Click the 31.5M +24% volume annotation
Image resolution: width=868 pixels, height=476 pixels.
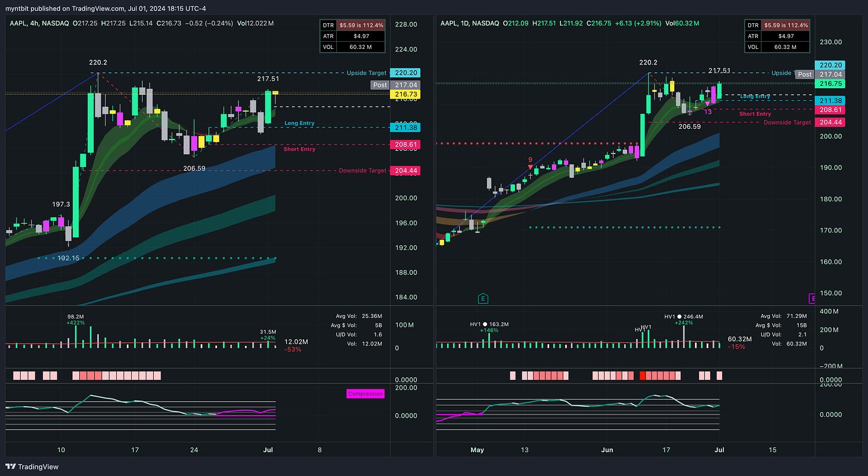268,335
